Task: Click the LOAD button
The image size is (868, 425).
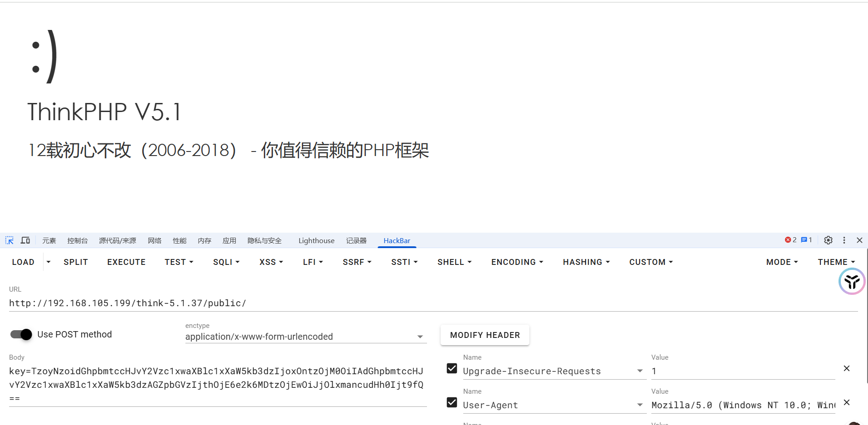Action: (x=23, y=262)
